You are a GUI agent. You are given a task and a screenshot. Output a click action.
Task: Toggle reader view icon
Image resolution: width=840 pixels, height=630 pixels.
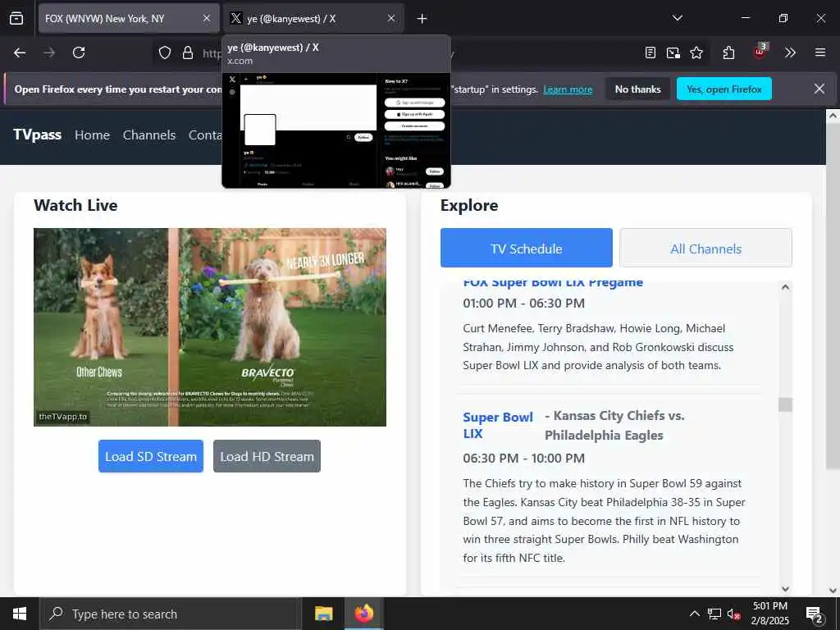click(650, 52)
